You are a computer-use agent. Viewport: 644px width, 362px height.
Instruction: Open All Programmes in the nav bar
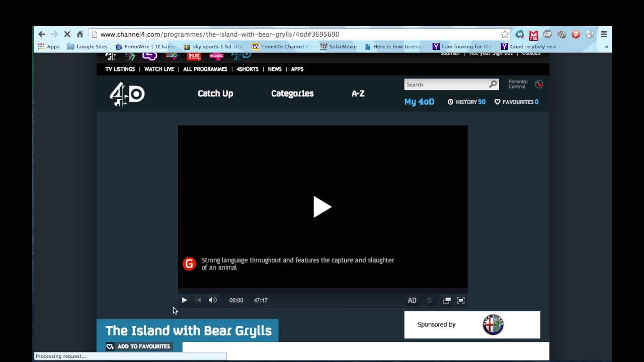(x=205, y=69)
